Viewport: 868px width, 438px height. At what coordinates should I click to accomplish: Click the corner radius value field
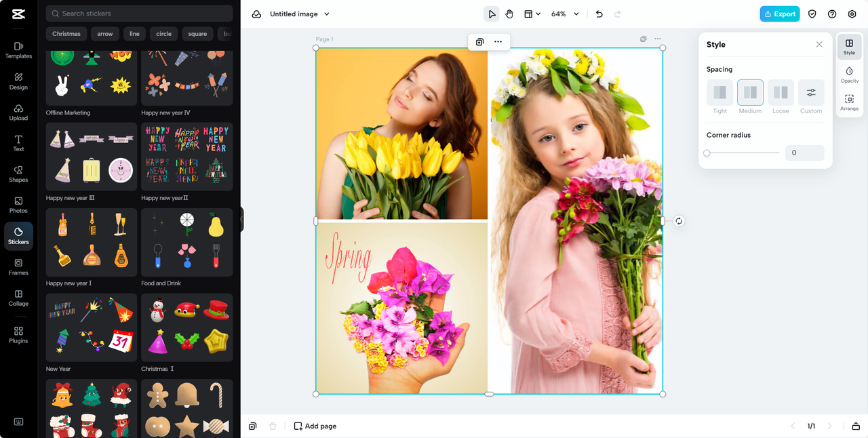point(804,153)
